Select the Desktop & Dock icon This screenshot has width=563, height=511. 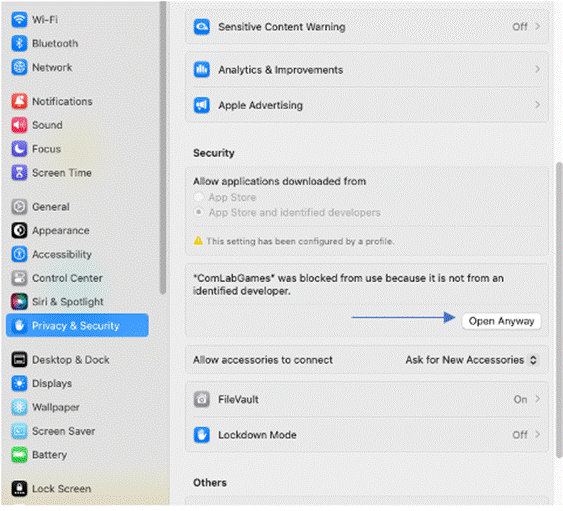pyautogui.click(x=19, y=359)
